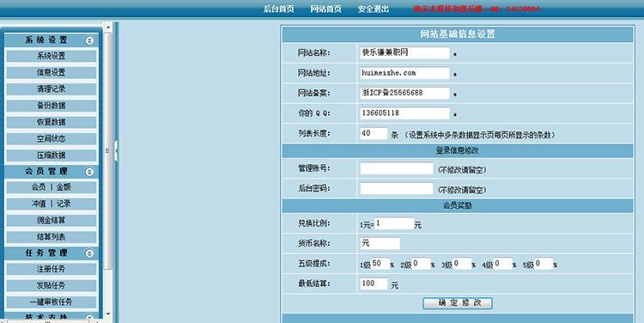Click the red QQ contact notice link

click(477, 9)
